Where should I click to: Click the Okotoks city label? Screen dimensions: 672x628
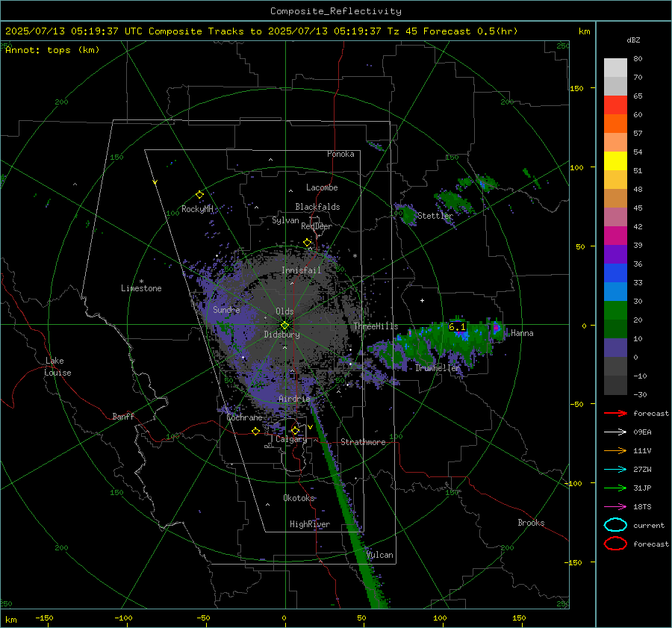[x=299, y=498]
